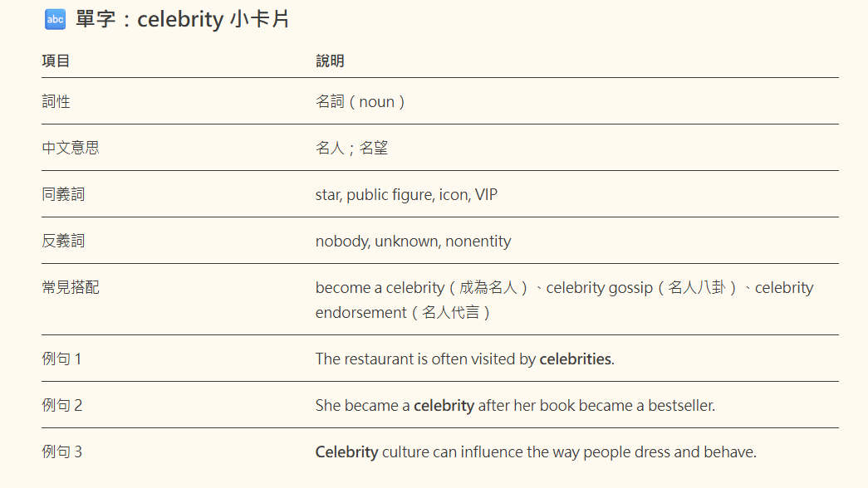Select the 反義詞 row label

coord(63,242)
